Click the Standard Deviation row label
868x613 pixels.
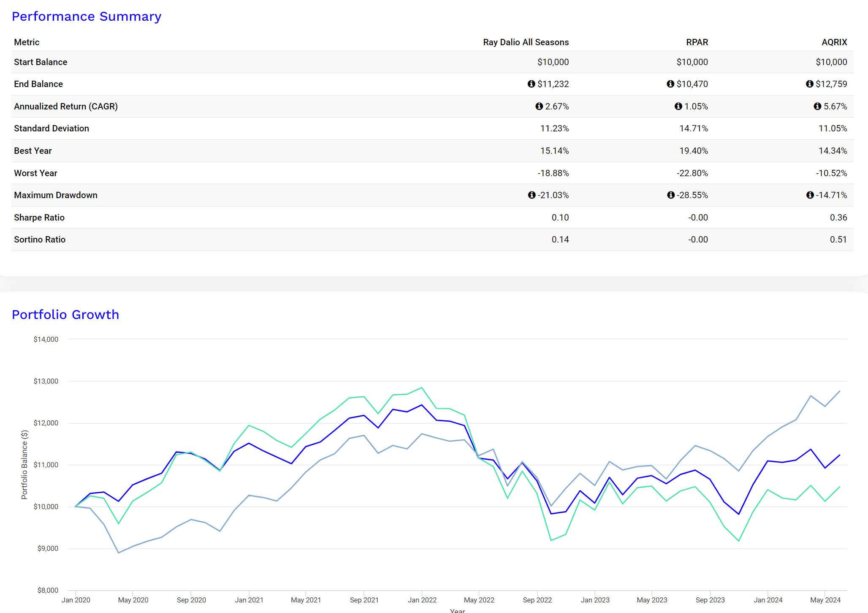[x=52, y=128]
